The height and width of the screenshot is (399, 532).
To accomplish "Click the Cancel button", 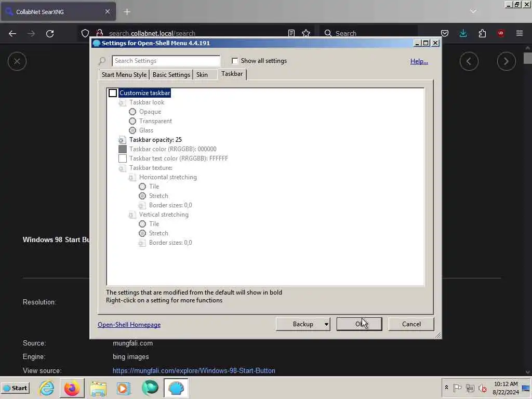I will [411, 324].
